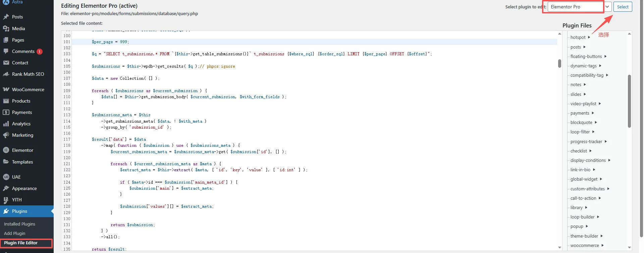This screenshot has width=644, height=253.
Task: Open the Add Plugin page
Action: click(x=14, y=233)
